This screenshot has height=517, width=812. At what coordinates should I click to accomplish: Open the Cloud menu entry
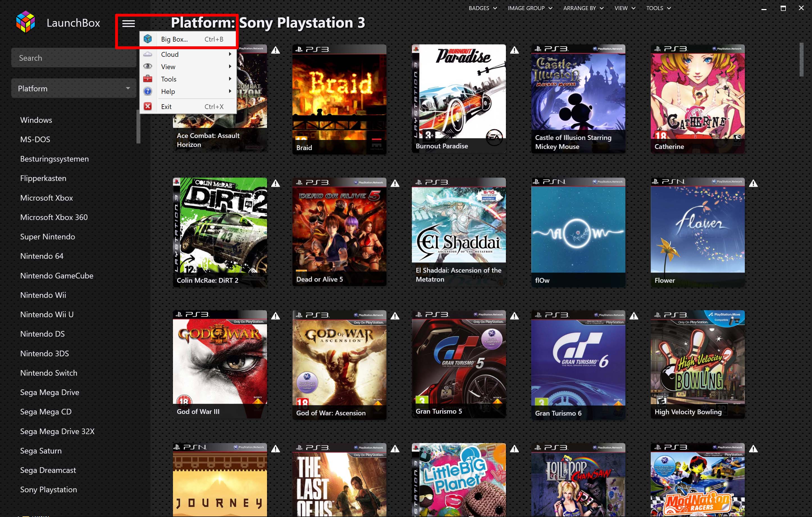click(188, 54)
